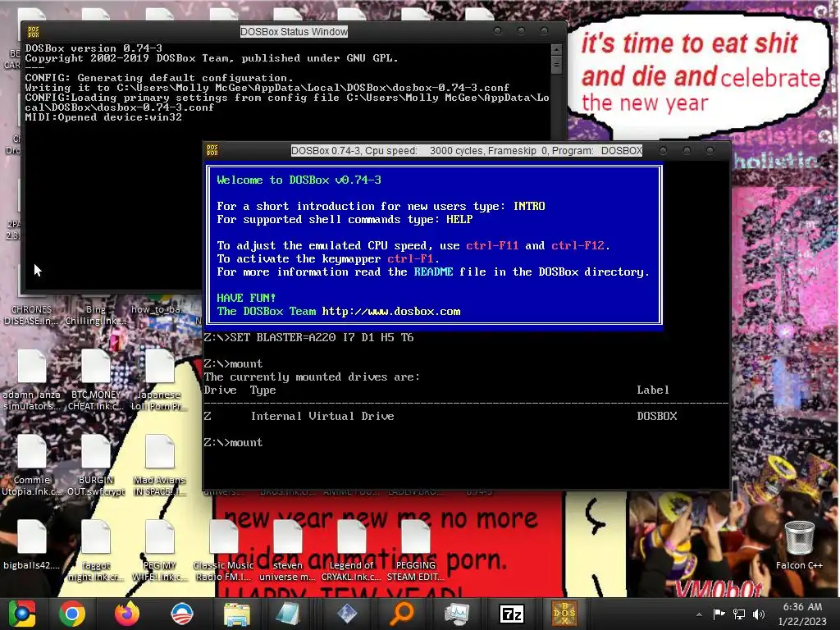The image size is (840, 630).
Task: Click the ctrl-F1 keymapper shortcut text
Action: click(410, 258)
